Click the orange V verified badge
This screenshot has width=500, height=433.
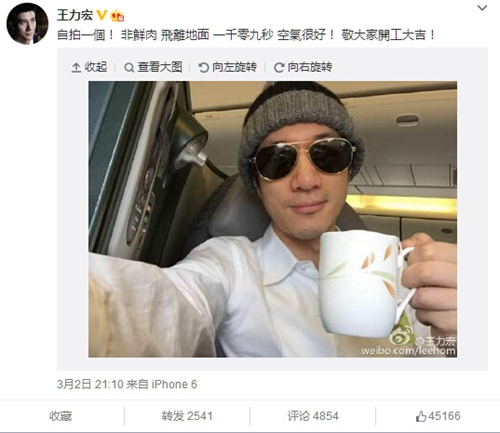click(x=101, y=15)
